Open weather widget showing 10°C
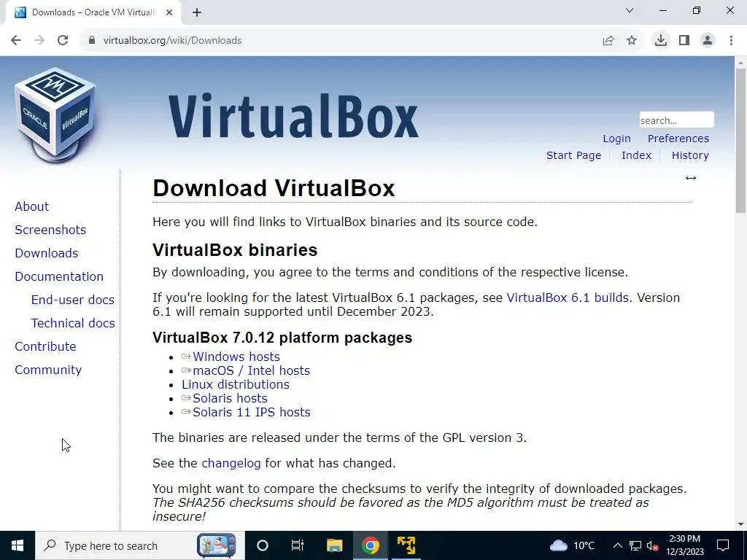Viewport: 747px width, 560px height. (573, 545)
